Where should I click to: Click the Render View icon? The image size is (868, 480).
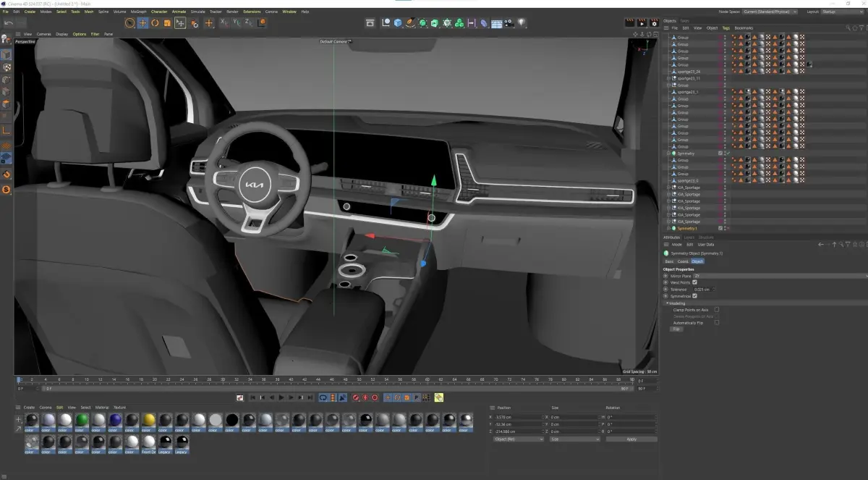tap(629, 23)
